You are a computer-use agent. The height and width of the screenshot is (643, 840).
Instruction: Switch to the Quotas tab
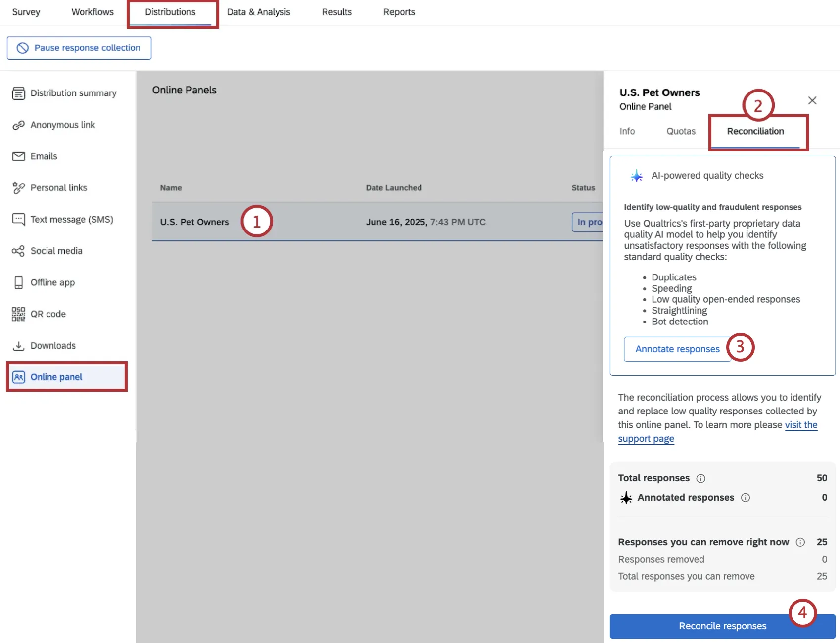(x=681, y=131)
